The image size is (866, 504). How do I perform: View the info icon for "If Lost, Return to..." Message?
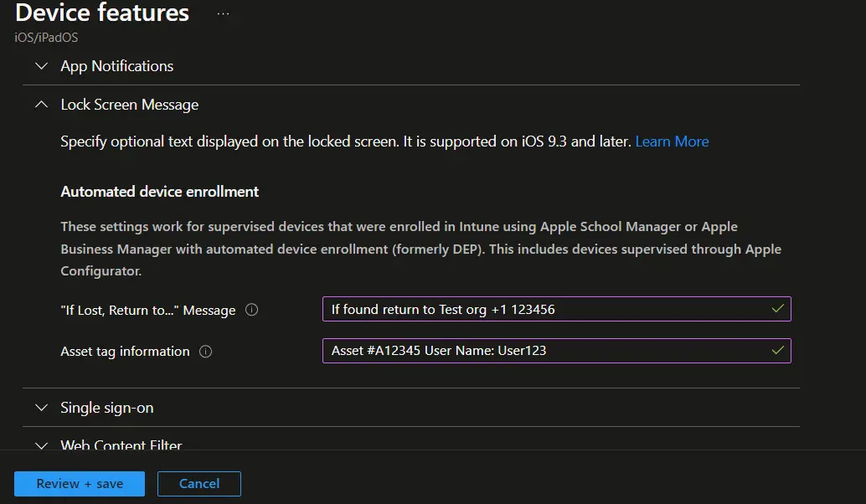pyautogui.click(x=251, y=309)
